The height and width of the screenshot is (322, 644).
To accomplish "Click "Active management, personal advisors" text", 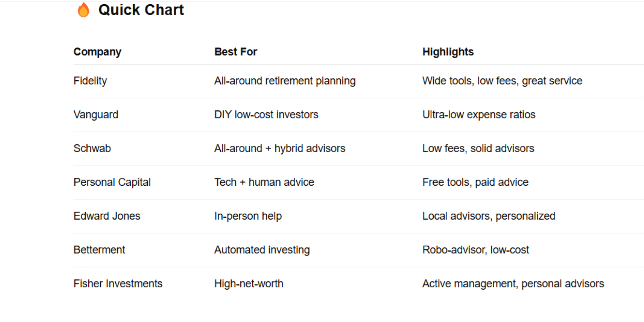I will pyautogui.click(x=513, y=284).
